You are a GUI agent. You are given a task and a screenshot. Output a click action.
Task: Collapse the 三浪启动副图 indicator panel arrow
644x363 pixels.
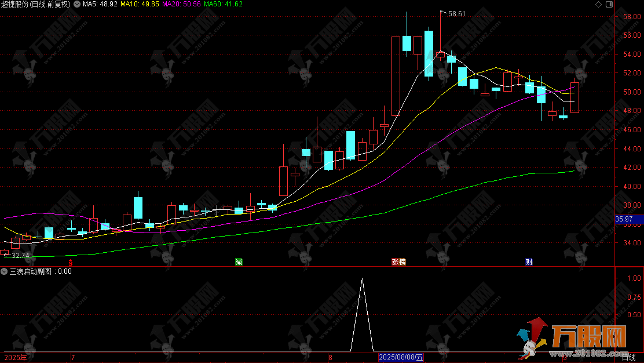pyautogui.click(x=4, y=271)
